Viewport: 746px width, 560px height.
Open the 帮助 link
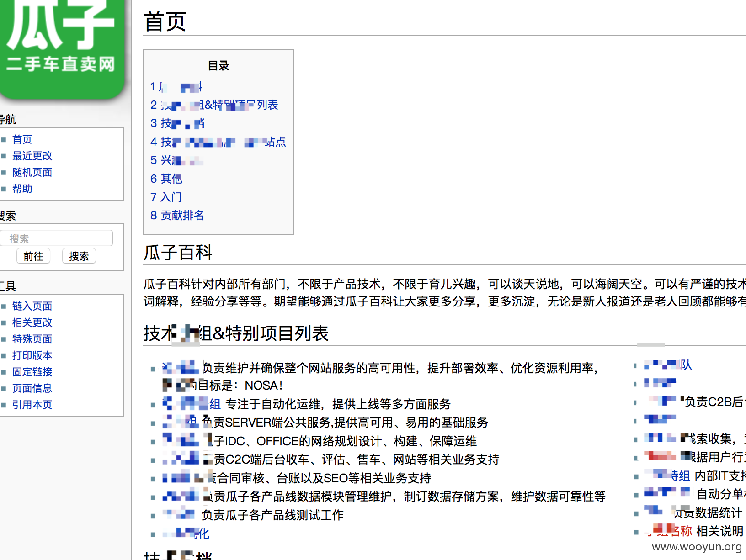tap(22, 189)
